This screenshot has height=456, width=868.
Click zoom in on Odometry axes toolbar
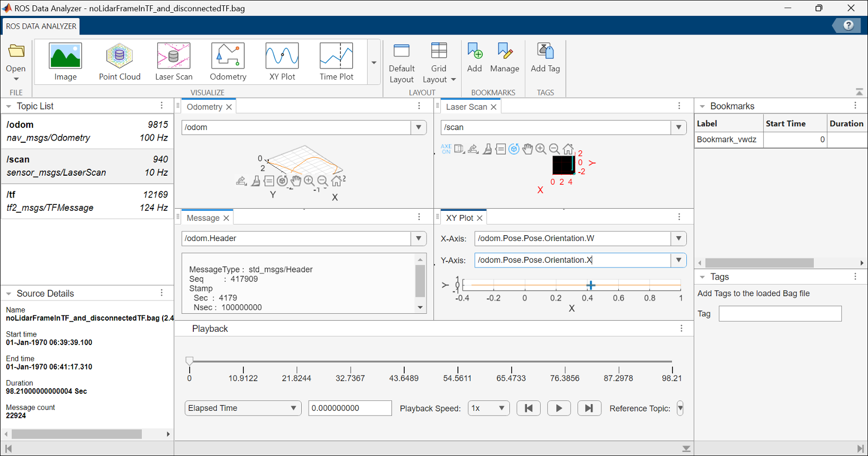tap(309, 181)
